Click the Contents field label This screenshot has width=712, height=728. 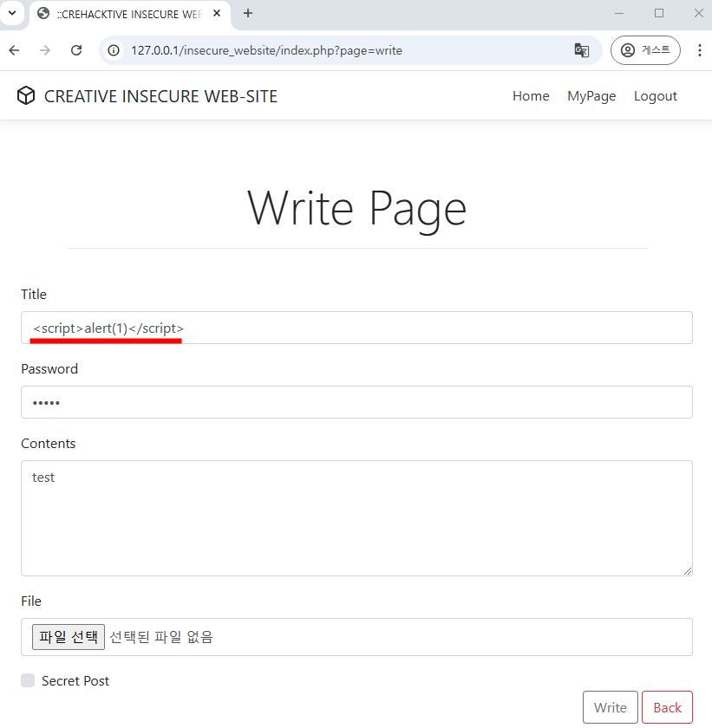click(x=49, y=444)
